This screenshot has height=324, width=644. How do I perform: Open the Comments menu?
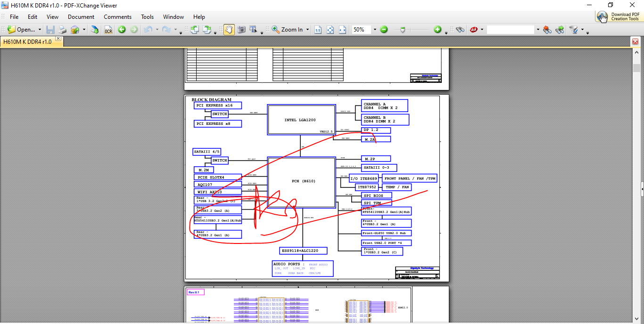pos(118,16)
